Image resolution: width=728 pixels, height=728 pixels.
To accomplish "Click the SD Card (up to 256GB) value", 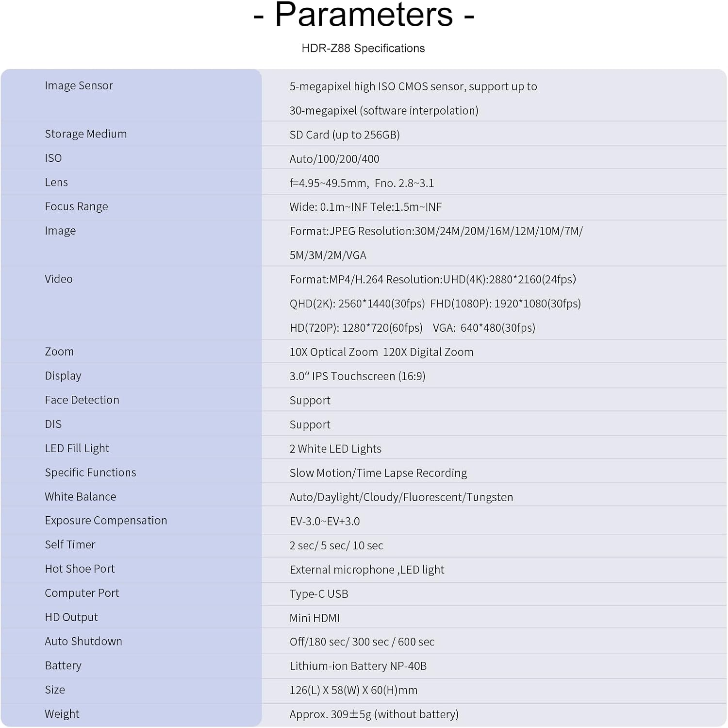I will pyautogui.click(x=345, y=135).
